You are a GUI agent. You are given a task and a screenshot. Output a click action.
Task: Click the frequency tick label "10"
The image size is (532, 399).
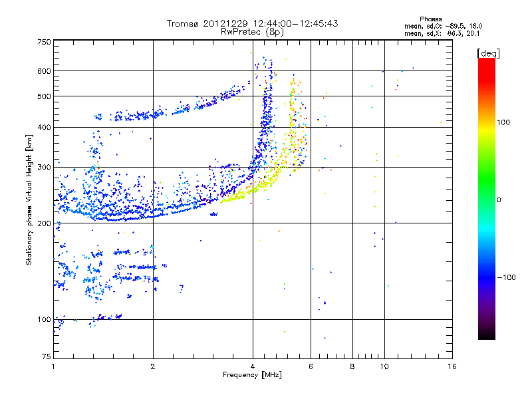pos(384,366)
